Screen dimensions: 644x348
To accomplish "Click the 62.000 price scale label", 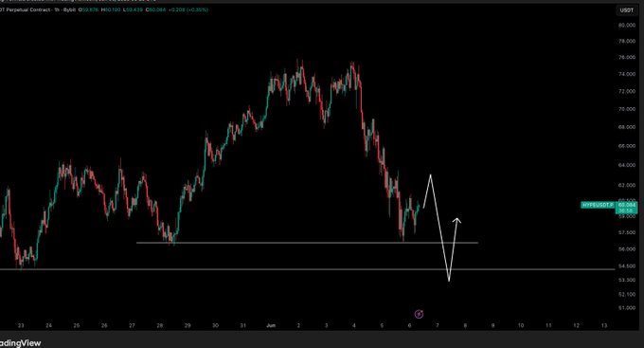I will click(x=627, y=186).
